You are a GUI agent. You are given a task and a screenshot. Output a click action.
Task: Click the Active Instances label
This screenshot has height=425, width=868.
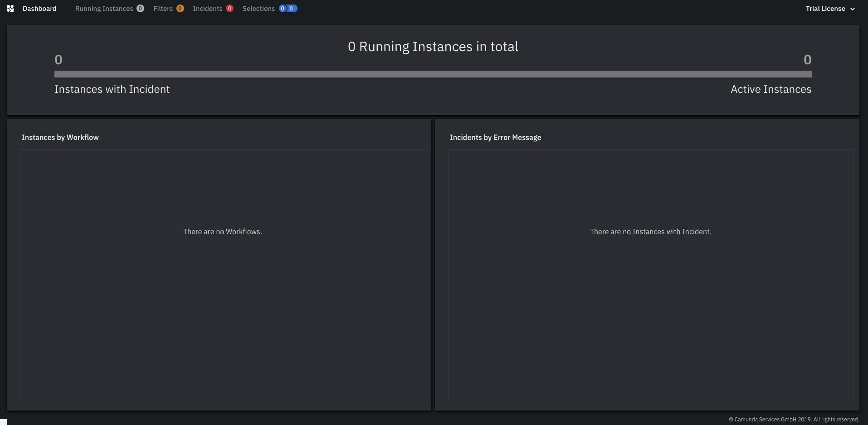771,89
